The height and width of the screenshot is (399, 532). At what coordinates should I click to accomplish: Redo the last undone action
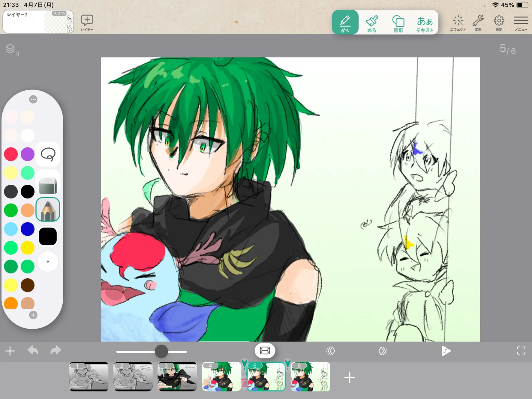click(56, 350)
